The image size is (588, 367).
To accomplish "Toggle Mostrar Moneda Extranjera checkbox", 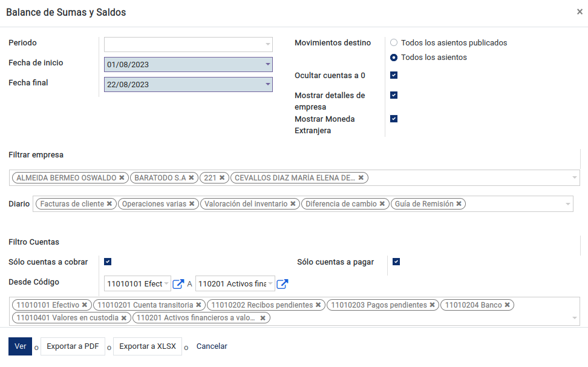I will [394, 119].
